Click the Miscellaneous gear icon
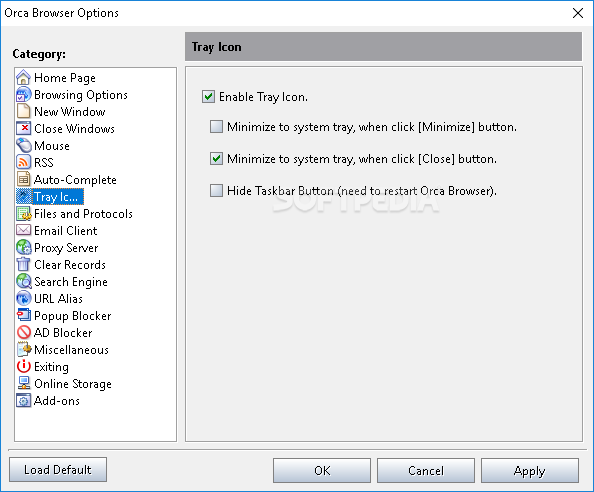 [24, 349]
